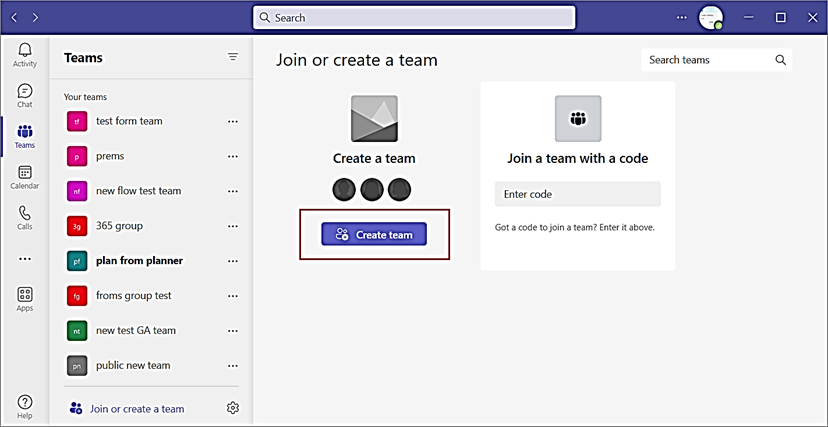Viewport: 828px width, 427px height.
Task: Go back using the left arrow
Action: [14, 17]
